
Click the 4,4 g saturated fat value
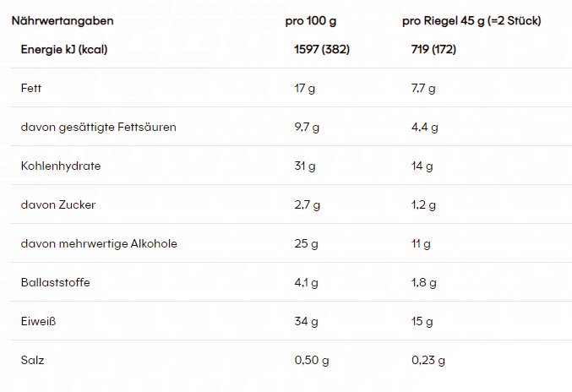(x=425, y=128)
